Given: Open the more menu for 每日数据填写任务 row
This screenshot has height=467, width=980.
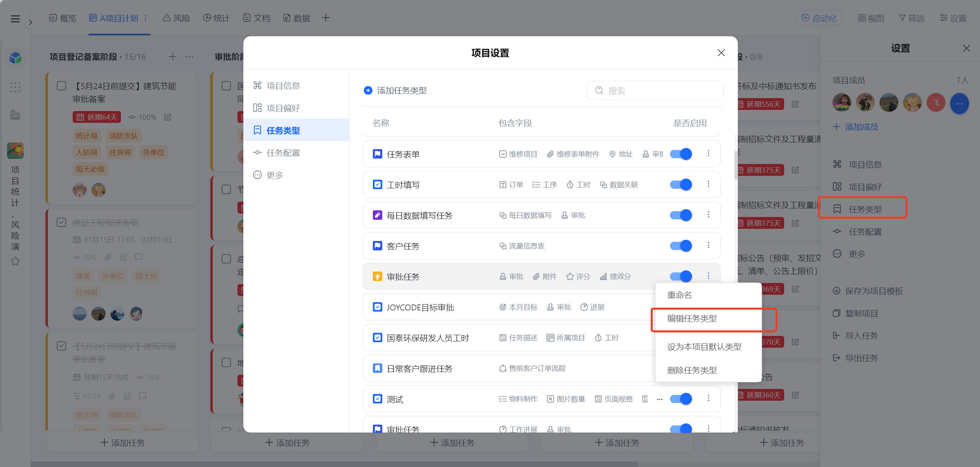Looking at the screenshot, I should [x=708, y=215].
